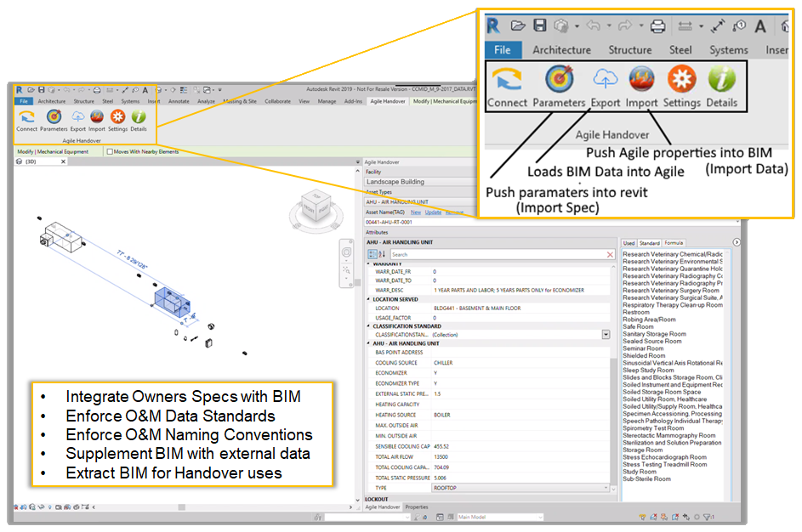Open the CLASSIFICATIONSTAN (Collection) dropdown arrow

click(606, 335)
